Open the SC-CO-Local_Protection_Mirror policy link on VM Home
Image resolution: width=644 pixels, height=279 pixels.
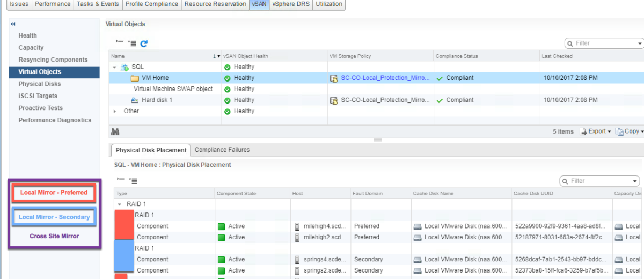(x=385, y=78)
